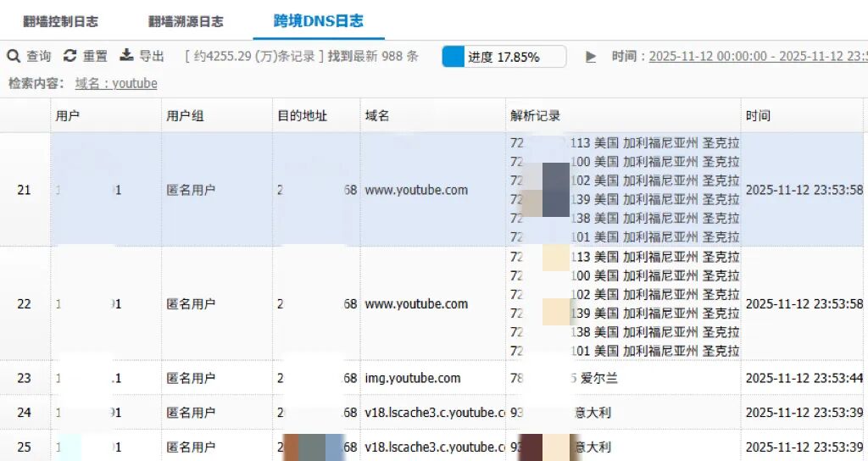Open the 翻墙控制日志 tab
Viewport: 868px width, 461px height.
[x=60, y=21]
